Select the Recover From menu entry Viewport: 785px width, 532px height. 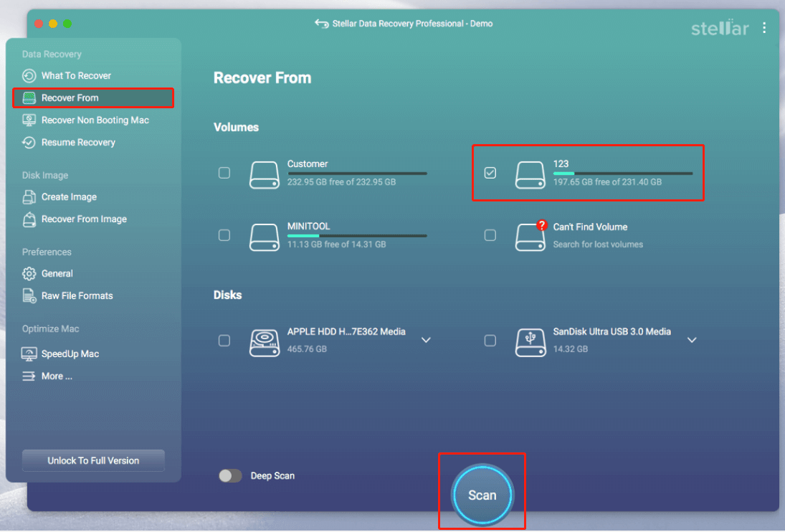68,98
